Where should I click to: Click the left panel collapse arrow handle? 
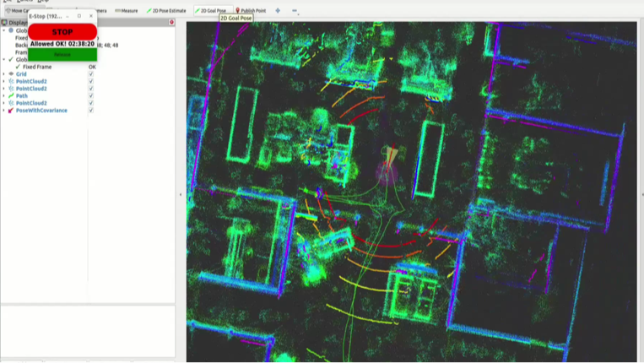pos(181,194)
